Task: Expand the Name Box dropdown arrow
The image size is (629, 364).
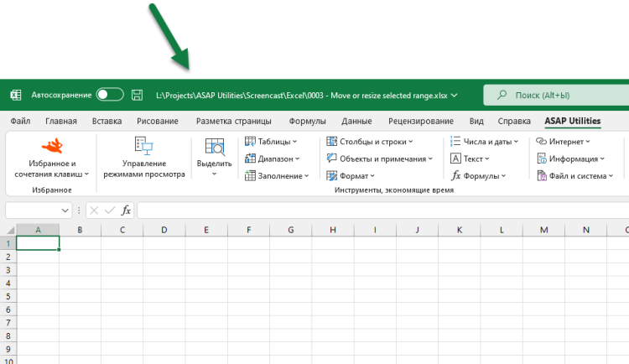Action: pos(65,211)
